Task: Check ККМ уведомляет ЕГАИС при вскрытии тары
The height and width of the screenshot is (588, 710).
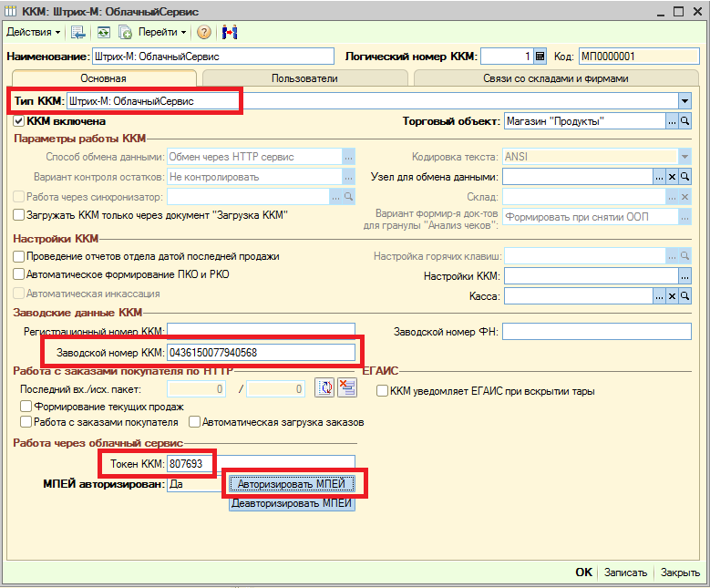Action: click(382, 391)
